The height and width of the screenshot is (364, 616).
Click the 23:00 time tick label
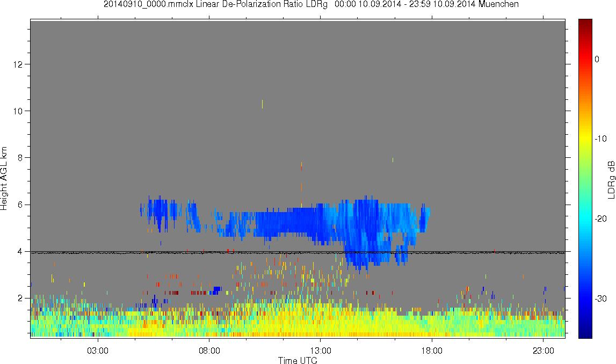pyautogui.click(x=543, y=350)
